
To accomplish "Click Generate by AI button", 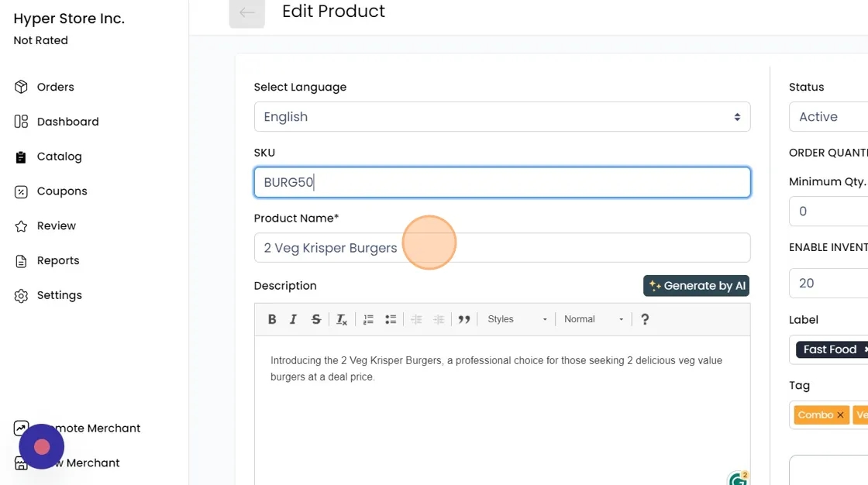I will (696, 286).
